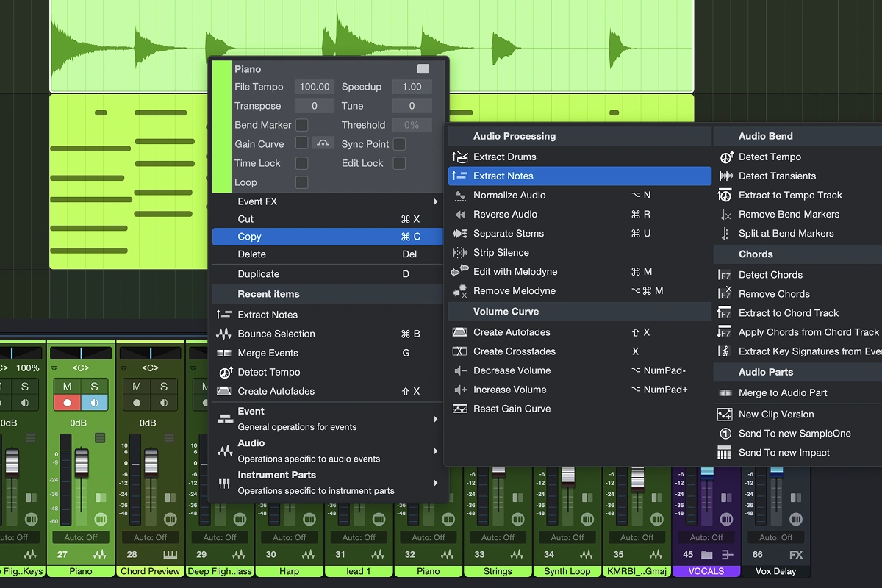Screen dimensions: 882x588
Task: Click the Detect Transients waveform icon
Action: pos(726,176)
